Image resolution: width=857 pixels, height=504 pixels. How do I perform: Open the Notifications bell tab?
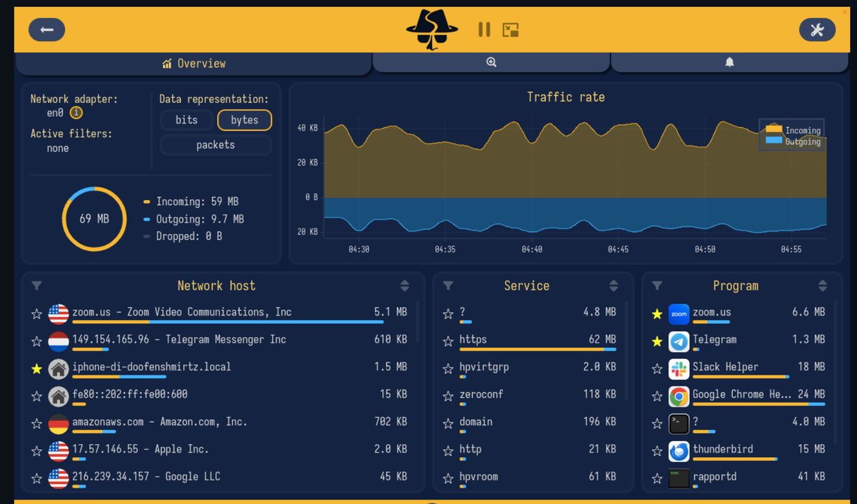(729, 63)
